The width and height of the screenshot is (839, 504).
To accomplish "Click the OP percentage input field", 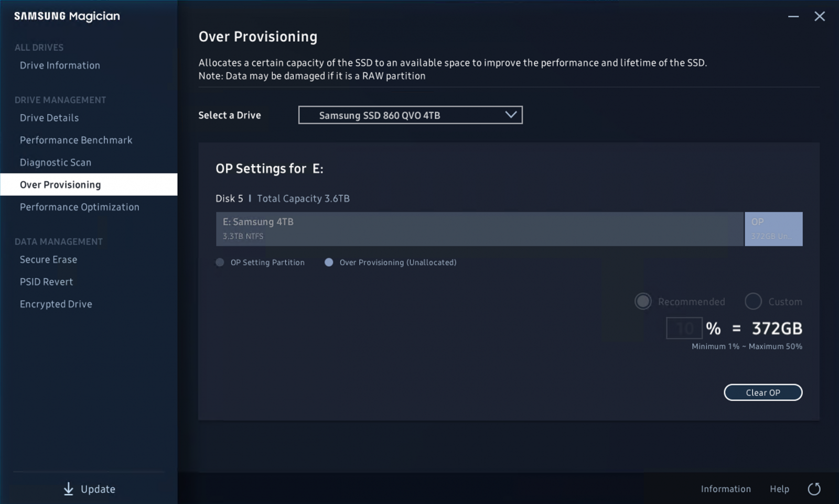I will pos(684,328).
